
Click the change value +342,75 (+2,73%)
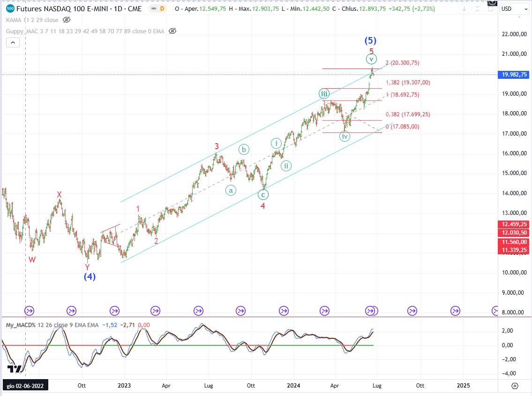click(412, 9)
